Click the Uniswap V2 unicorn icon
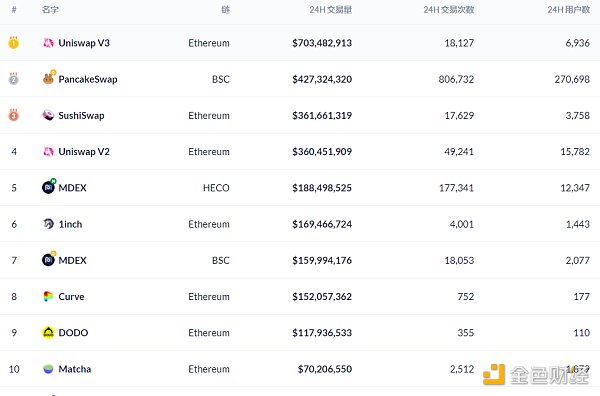The height and width of the screenshot is (396, 600). 48,152
